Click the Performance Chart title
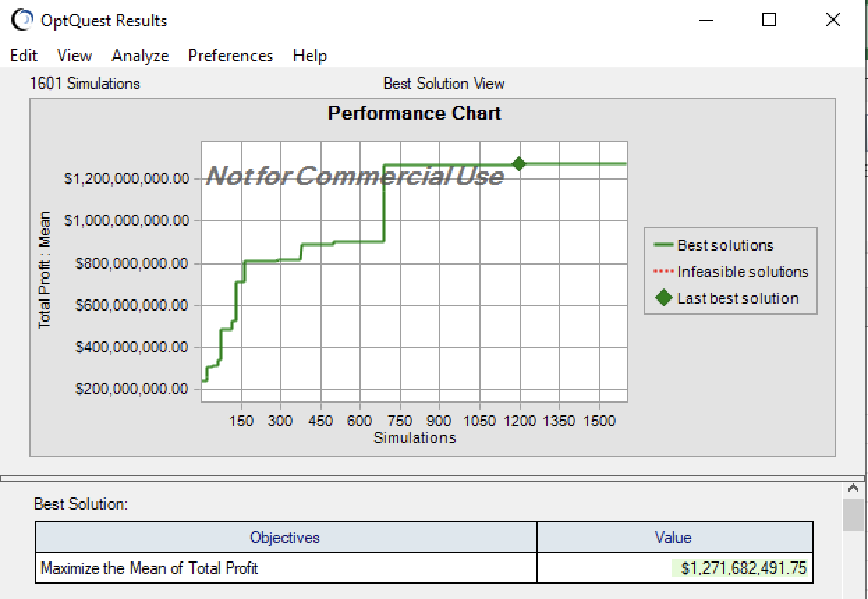This screenshot has width=868, height=599. (x=414, y=113)
